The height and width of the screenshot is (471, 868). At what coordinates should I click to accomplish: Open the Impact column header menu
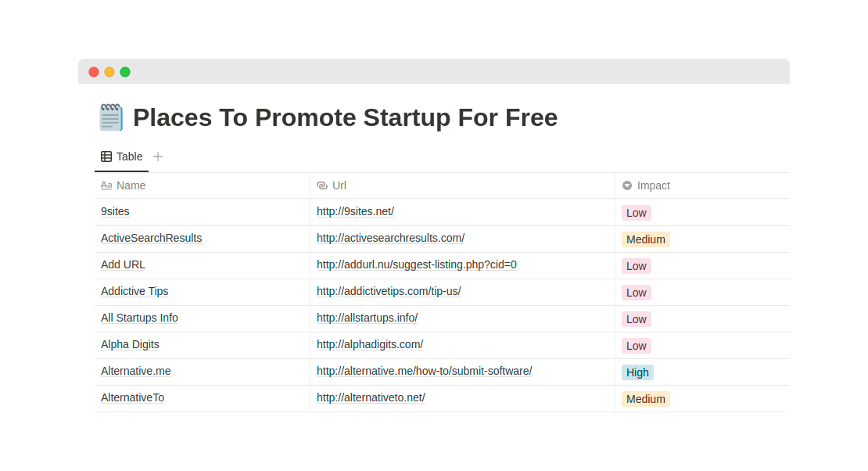coord(702,185)
